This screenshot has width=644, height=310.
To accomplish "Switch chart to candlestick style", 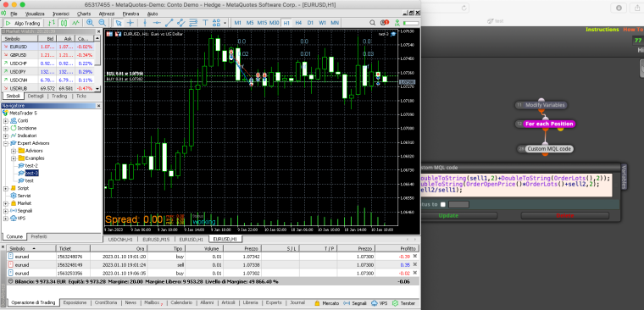I will tap(64, 23).
